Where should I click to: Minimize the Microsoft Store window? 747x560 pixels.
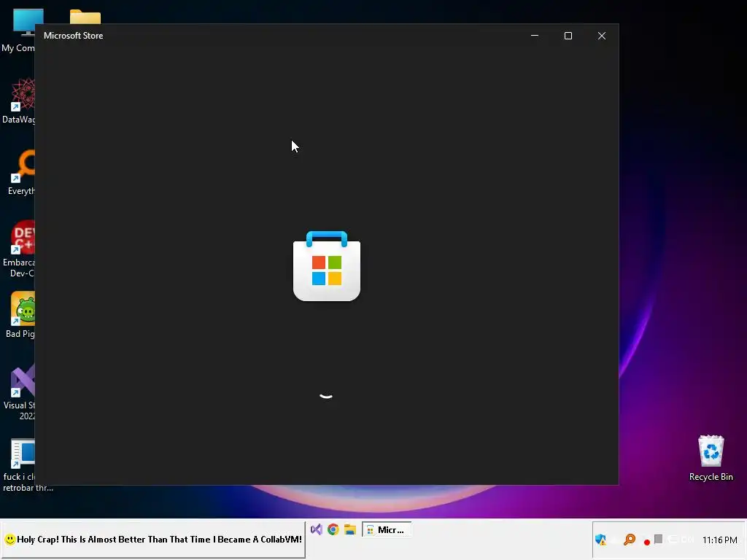pos(535,36)
